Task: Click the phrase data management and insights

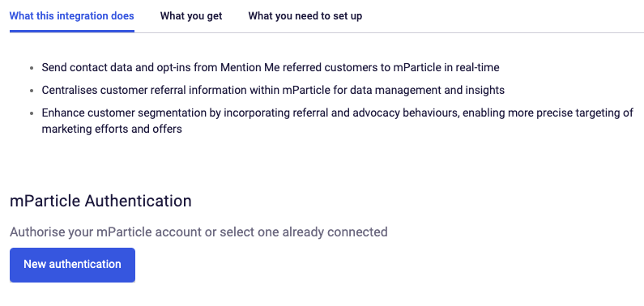Action: click(427, 90)
